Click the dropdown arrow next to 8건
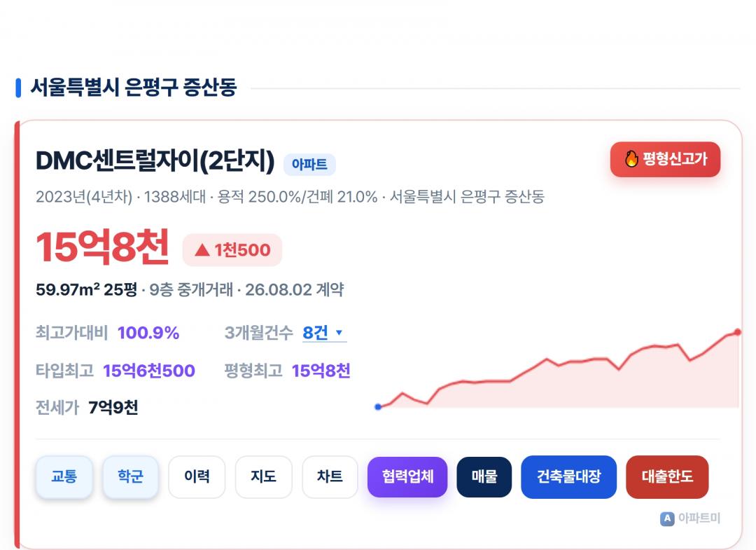The height and width of the screenshot is (550, 756). coord(339,332)
